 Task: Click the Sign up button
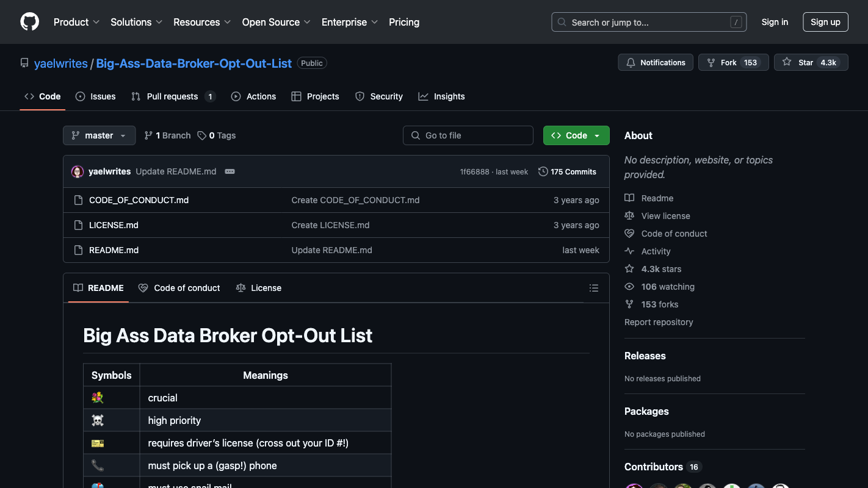coord(825,22)
